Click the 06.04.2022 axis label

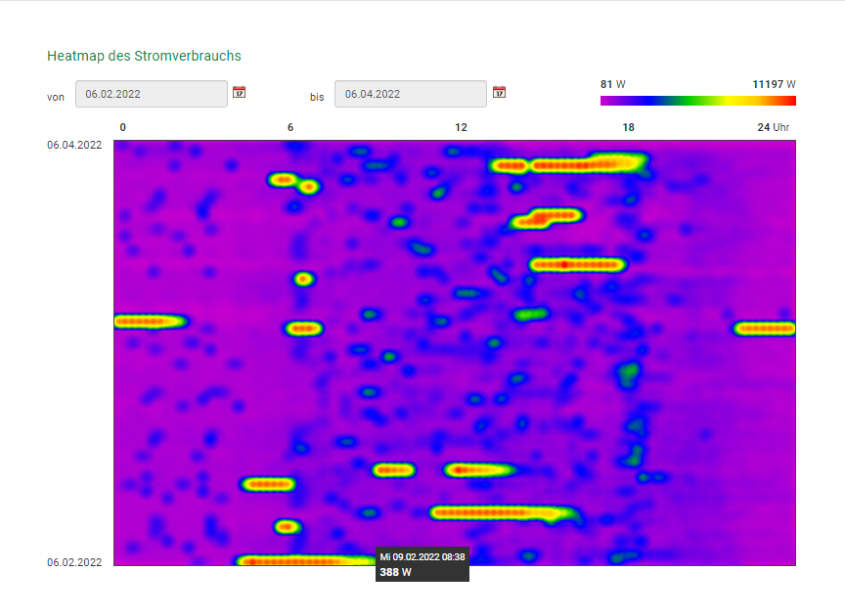point(73,145)
